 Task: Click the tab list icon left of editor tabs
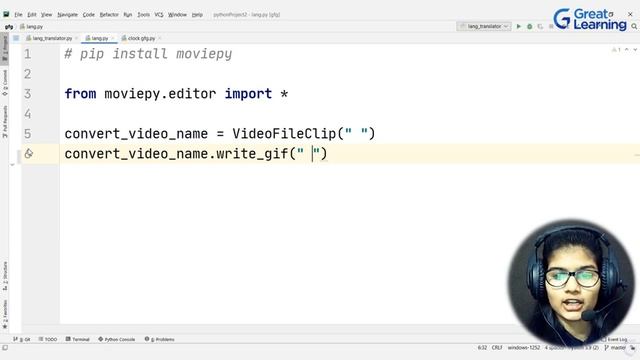pyautogui.click(x=16, y=38)
